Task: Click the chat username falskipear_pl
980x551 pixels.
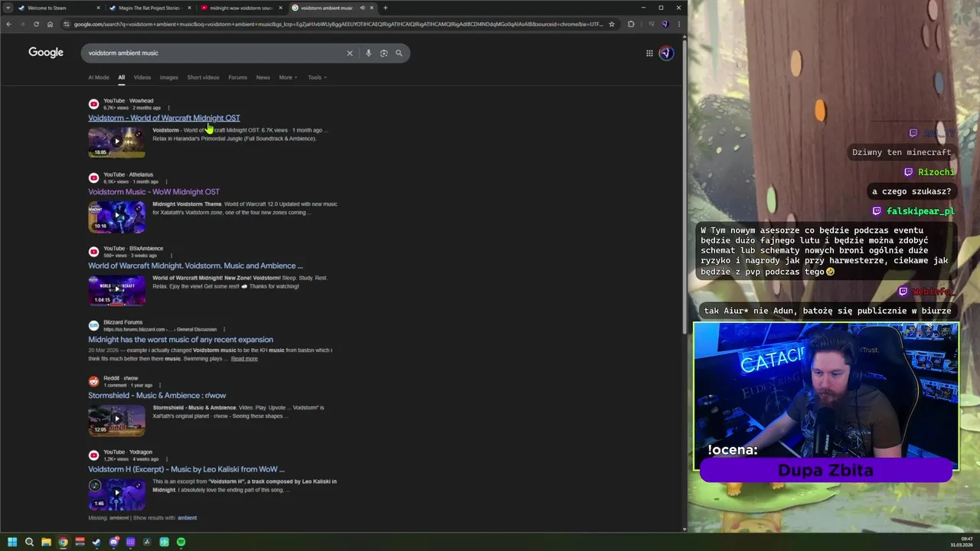Action: coord(920,211)
